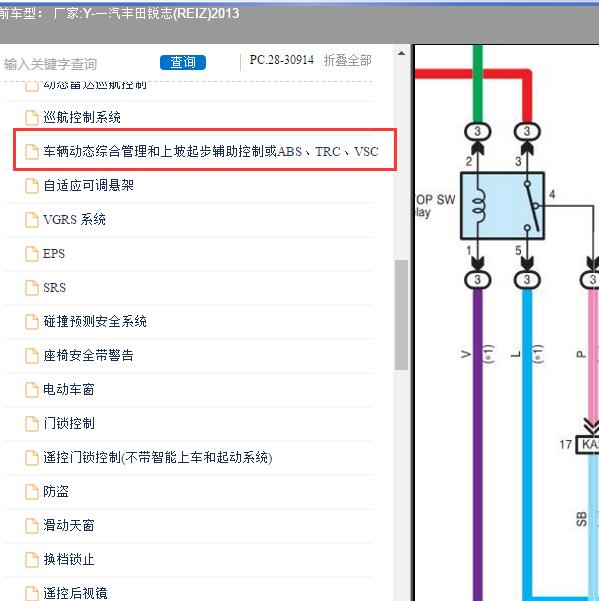Open the 滑动天窗 diagram
The width and height of the screenshot is (599, 601).
[69, 525]
